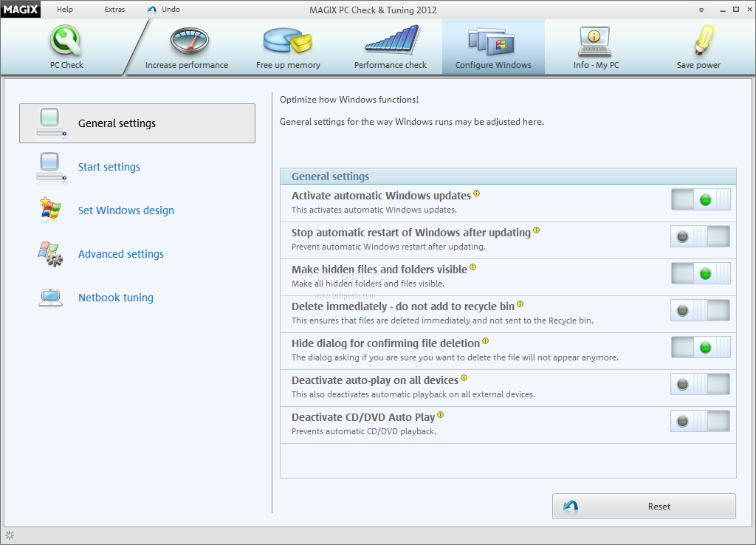Click the General settings computer icon
The width and height of the screenshot is (756, 545).
pos(51,124)
